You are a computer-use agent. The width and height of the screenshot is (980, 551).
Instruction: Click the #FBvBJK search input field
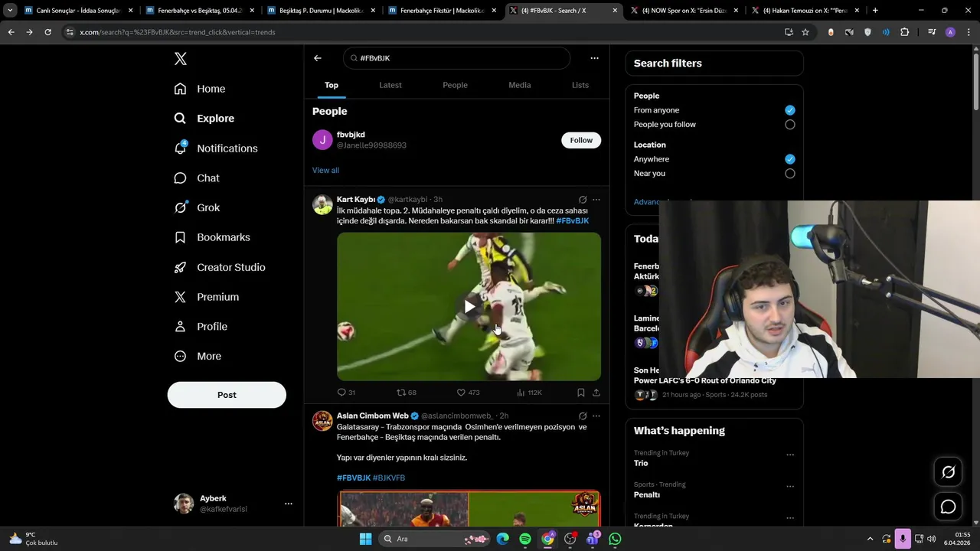[x=457, y=58]
